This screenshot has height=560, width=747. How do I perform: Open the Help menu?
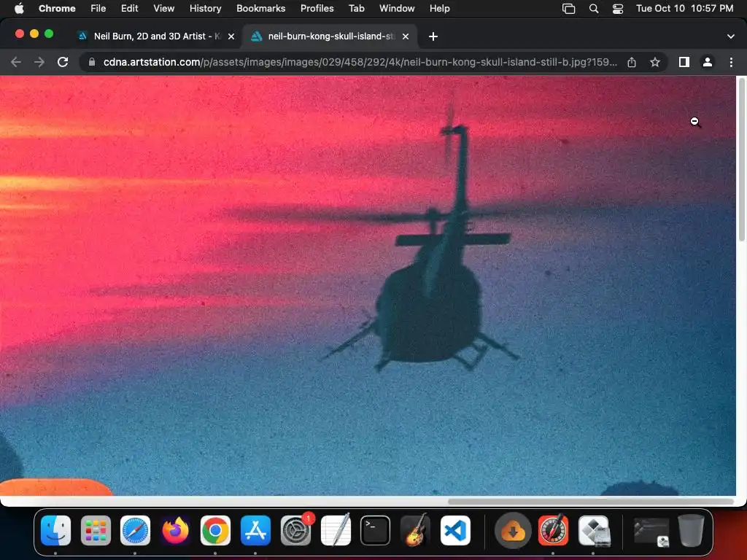439,9
